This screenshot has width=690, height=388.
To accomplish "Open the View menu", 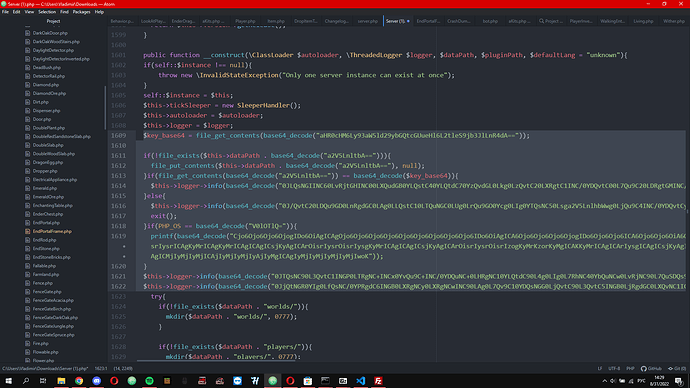I will pos(29,12).
